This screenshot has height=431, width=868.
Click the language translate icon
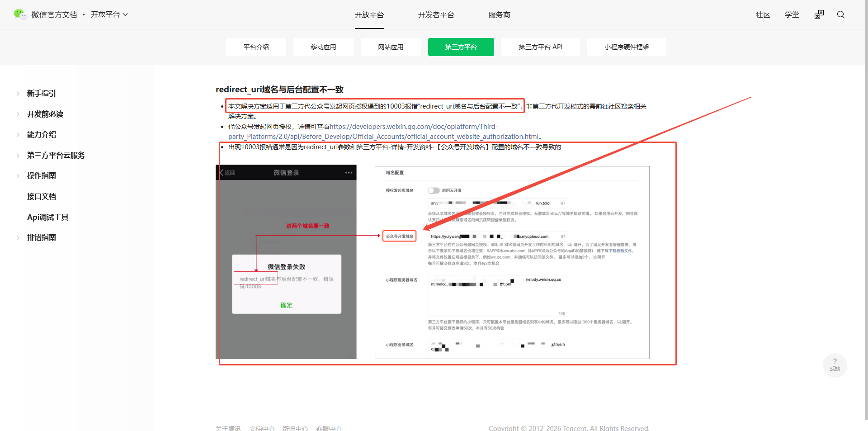click(819, 14)
